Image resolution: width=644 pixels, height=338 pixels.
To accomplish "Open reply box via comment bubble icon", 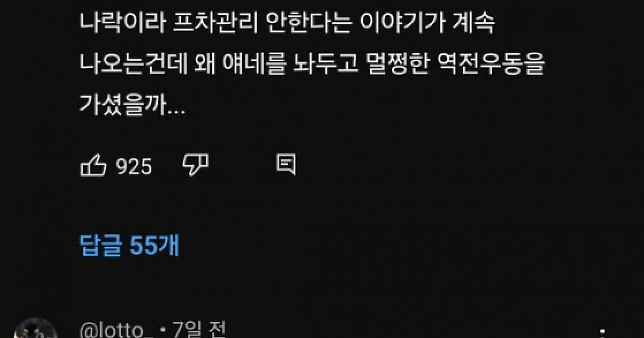I will pos(286,165).
